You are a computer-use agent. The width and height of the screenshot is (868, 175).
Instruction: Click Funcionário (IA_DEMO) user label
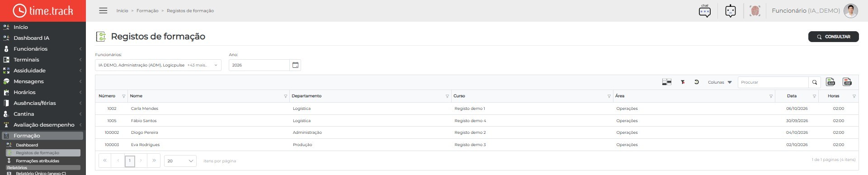806,11
